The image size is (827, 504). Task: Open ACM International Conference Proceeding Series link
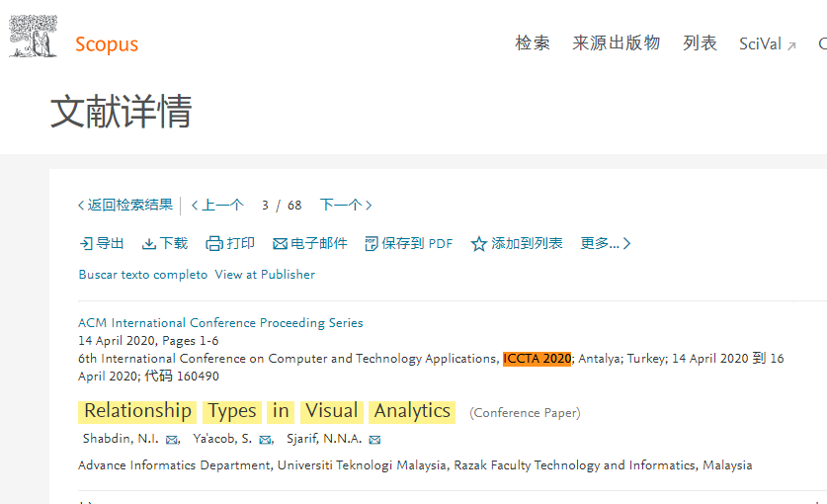coord(220,323)
